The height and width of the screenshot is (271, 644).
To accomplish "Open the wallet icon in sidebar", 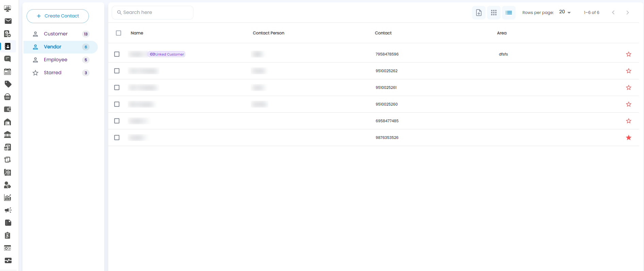I will coord(7,109).
